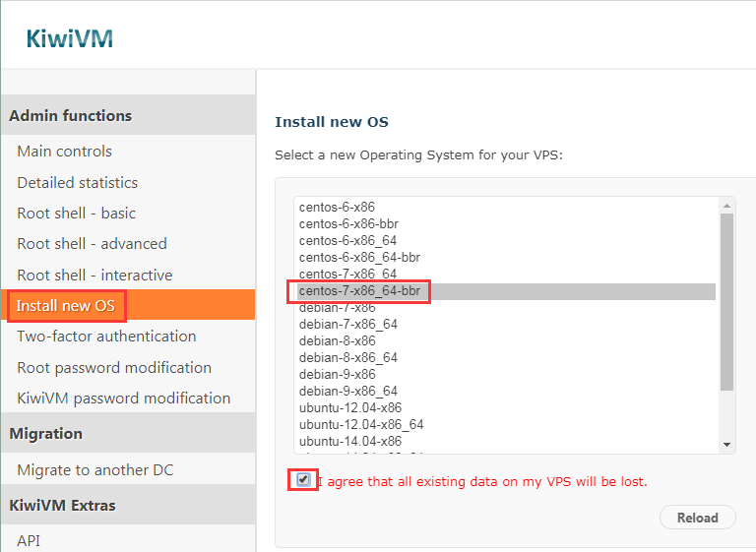Click the Reload button

coord(698,518)
